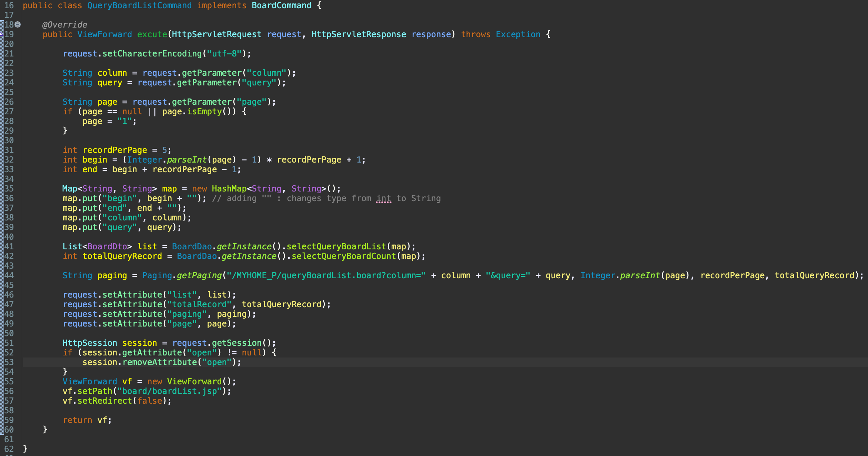868x456 pixels.
Task: Click the selectQueryBoardList method call
Action: tap(336, 247)
